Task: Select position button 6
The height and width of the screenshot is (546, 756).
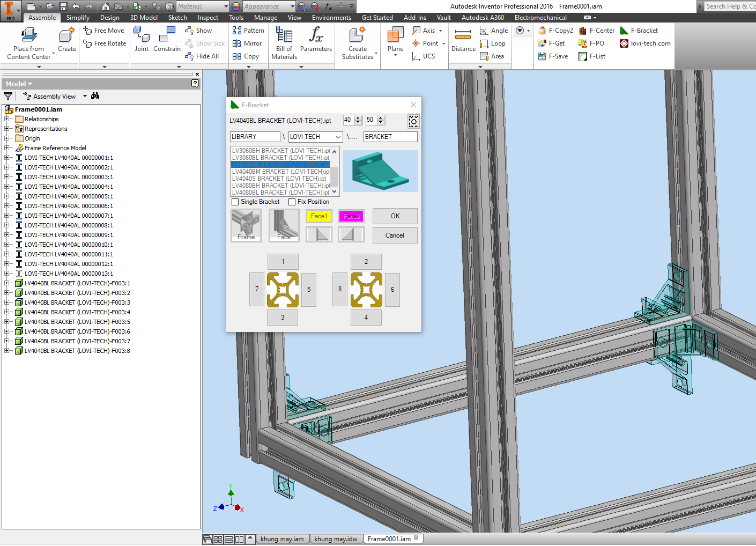Action: pos(392,290)
